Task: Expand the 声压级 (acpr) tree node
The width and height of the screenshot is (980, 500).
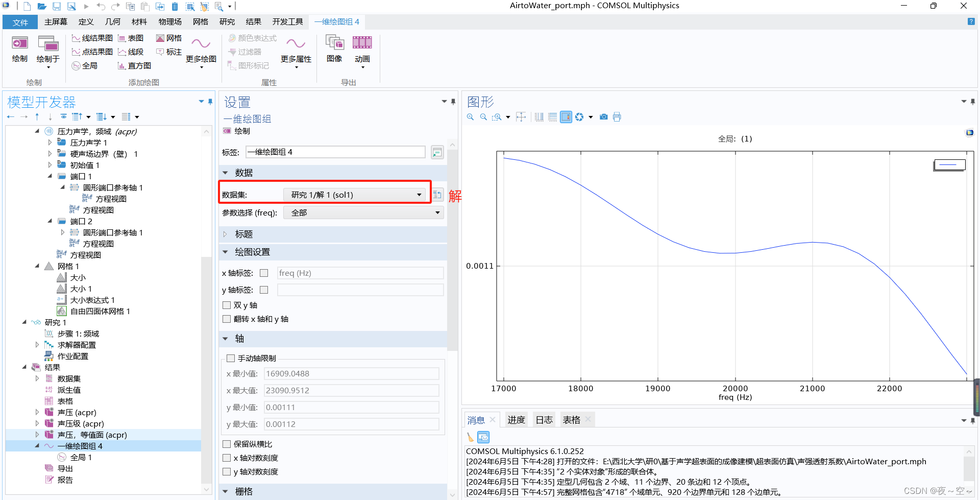Action: 37,423
